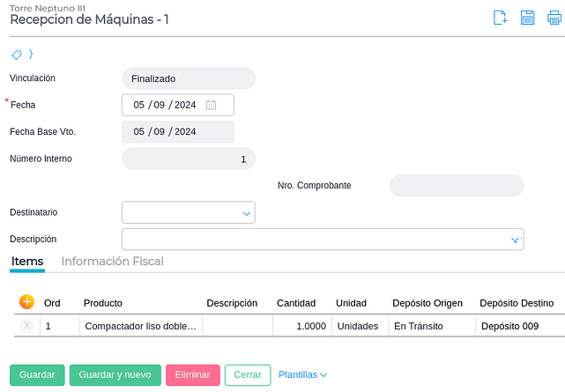Click Guardar y nuevo button
The height and width of the screenshot is (392, 565).
[115, 374]
